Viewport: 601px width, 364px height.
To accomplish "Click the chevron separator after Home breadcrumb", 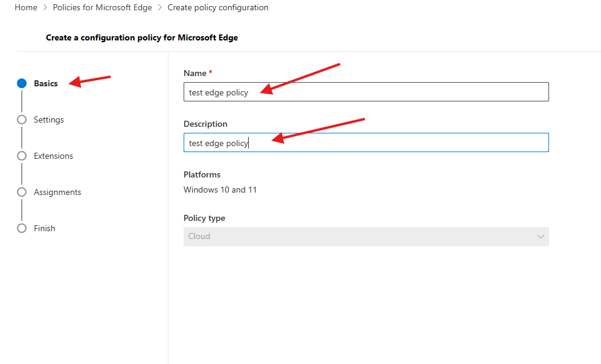I will pos(45,8).
